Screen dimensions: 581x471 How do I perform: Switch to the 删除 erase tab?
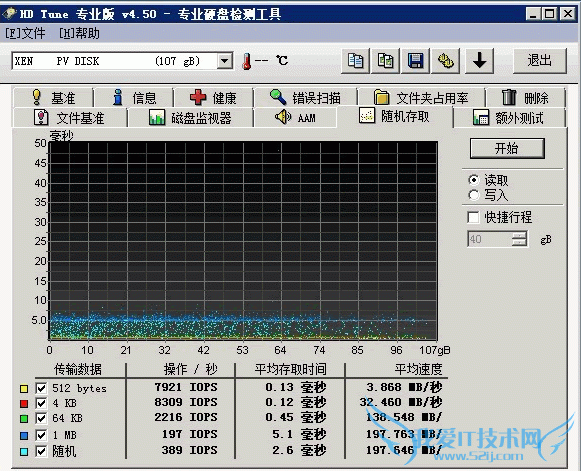(526, 98)
